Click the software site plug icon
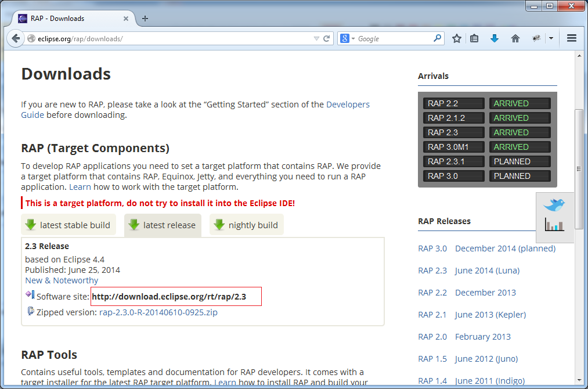The image size is (588, 389). (x=30, y=295)
